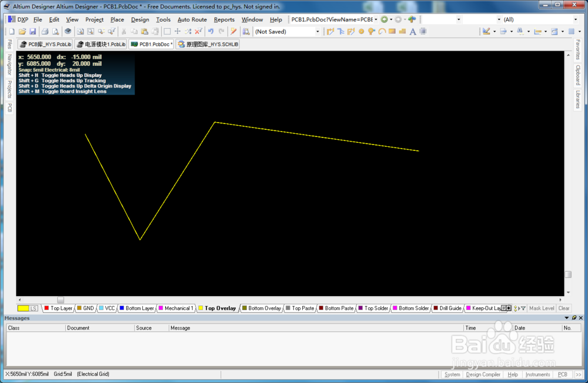Click the Mask Level button

542,308
